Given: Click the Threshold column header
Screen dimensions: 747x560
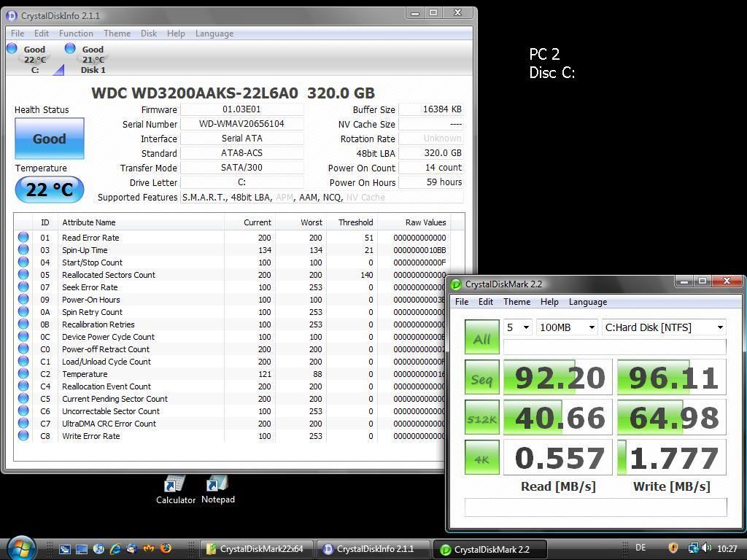Looking at the screenshot, I should tap(352, 222).
